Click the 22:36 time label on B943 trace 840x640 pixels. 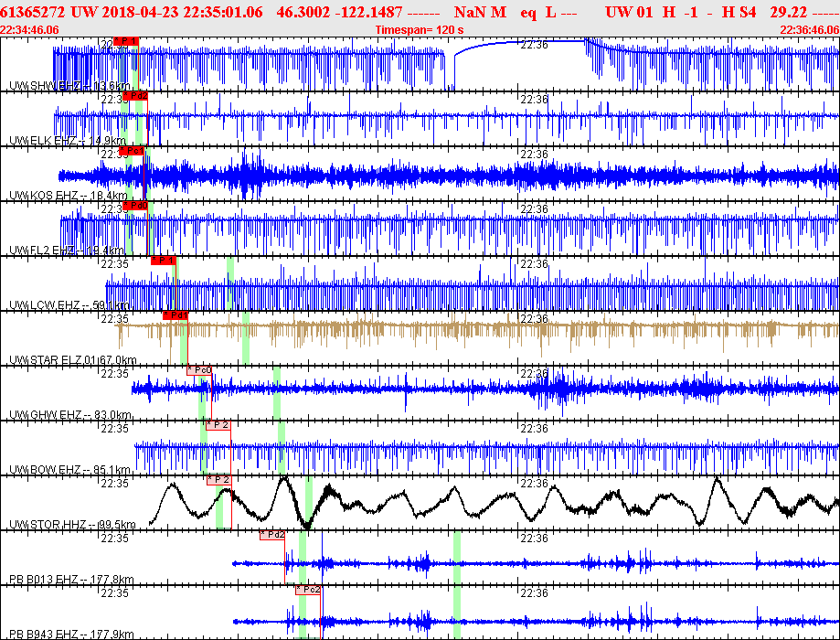(x=534, y=592)
